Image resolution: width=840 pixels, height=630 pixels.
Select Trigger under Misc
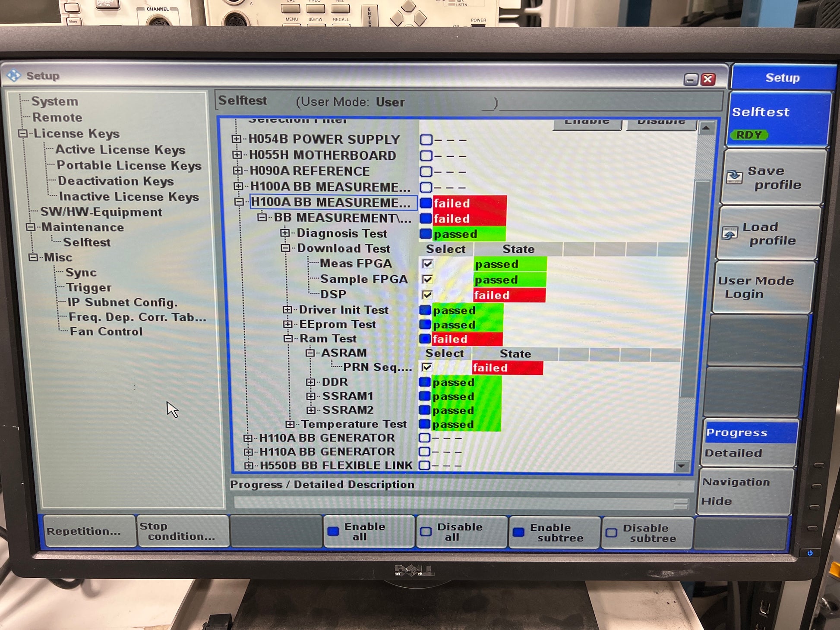point(88,287)
